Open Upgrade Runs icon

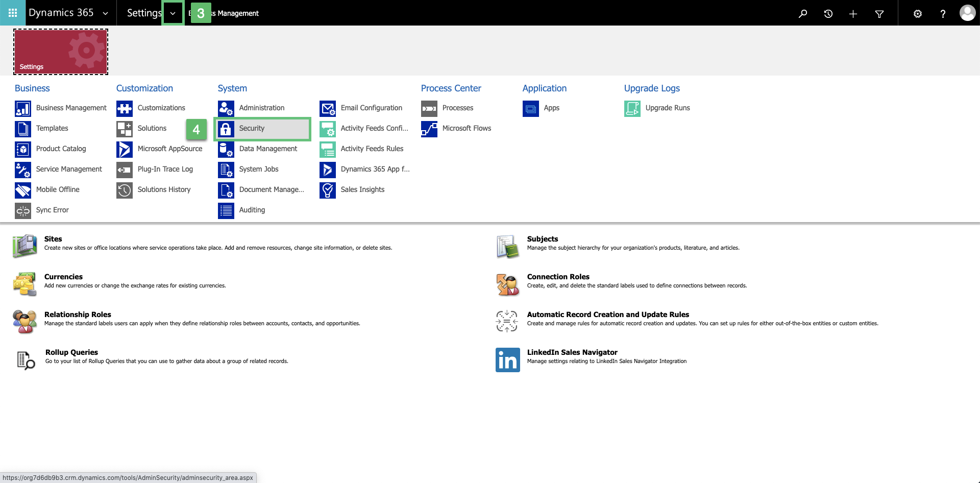click(x=632, y=109)
